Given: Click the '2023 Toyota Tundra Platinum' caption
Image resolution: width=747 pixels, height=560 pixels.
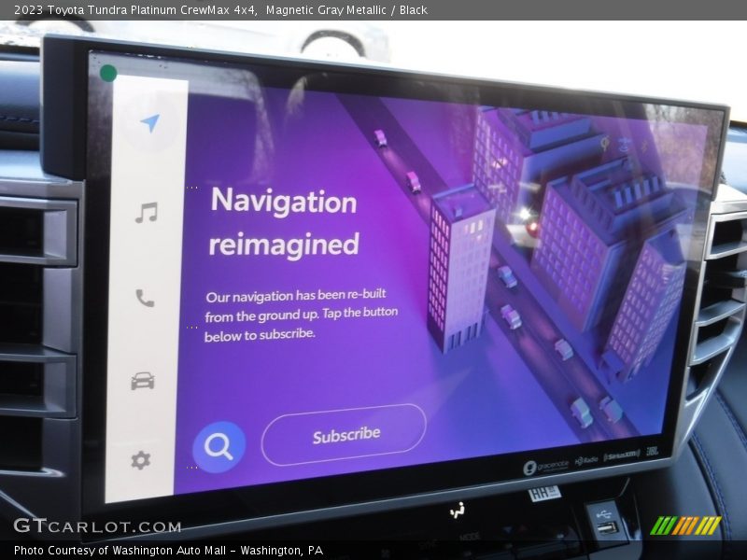Looking at the screenshot, I should pos(96,10).
